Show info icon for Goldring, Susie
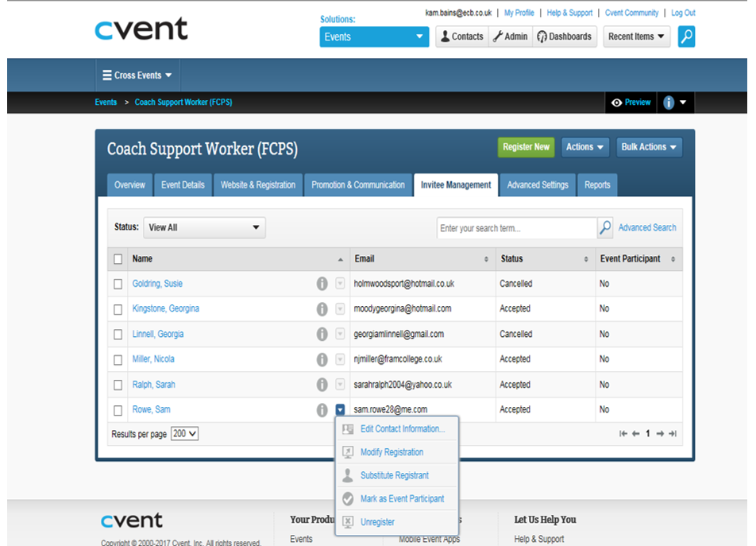756x546 pixels. point(322,284)
